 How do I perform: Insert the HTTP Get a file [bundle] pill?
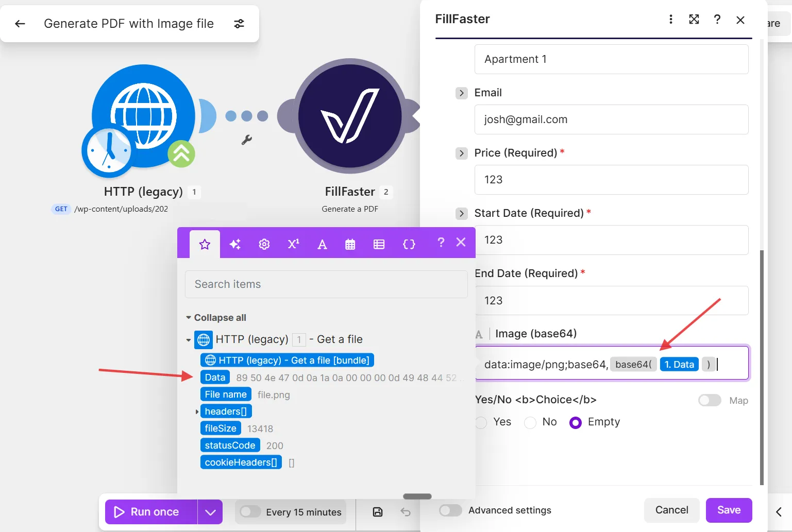coord(287,360)
